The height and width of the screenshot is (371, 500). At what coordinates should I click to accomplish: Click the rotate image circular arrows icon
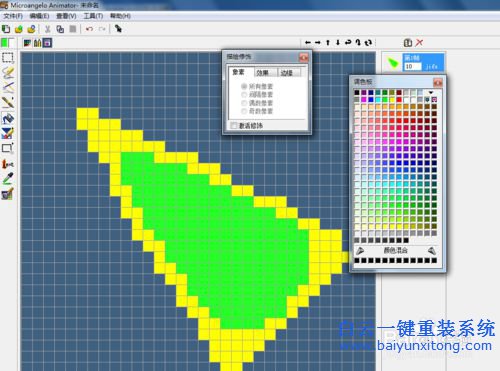click(368, 43)
